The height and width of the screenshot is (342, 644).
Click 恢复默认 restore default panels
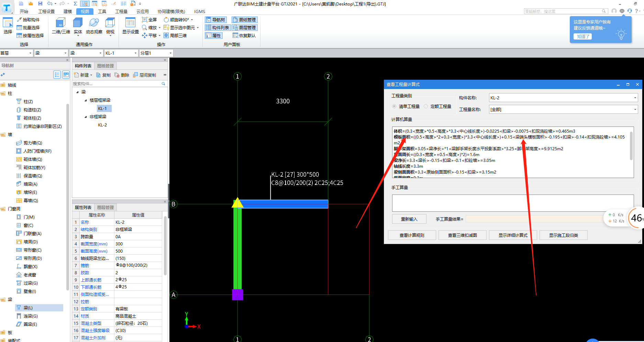tap(244, 36)
